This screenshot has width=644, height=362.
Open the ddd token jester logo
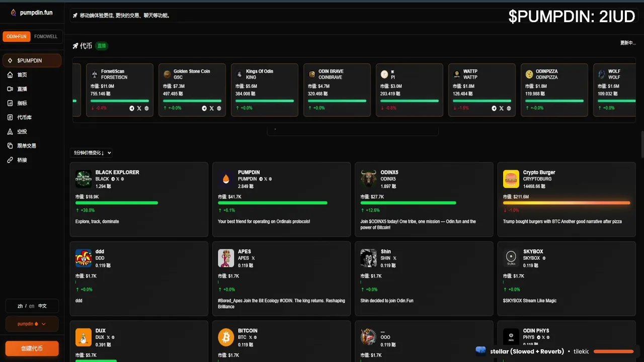(x=84, y=258)
